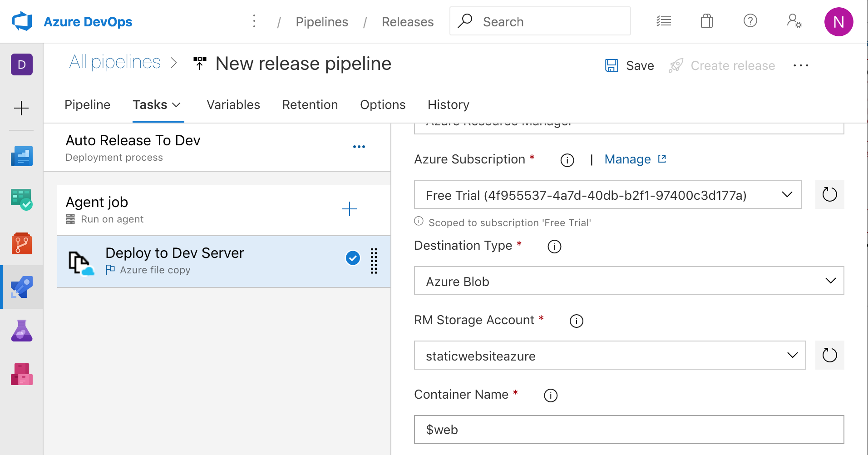Screen dimensions: 868x455
Task: Click the Scoped to subscription 'Free Trial' note
Action: pyautogui.click(x=510, y=223)
